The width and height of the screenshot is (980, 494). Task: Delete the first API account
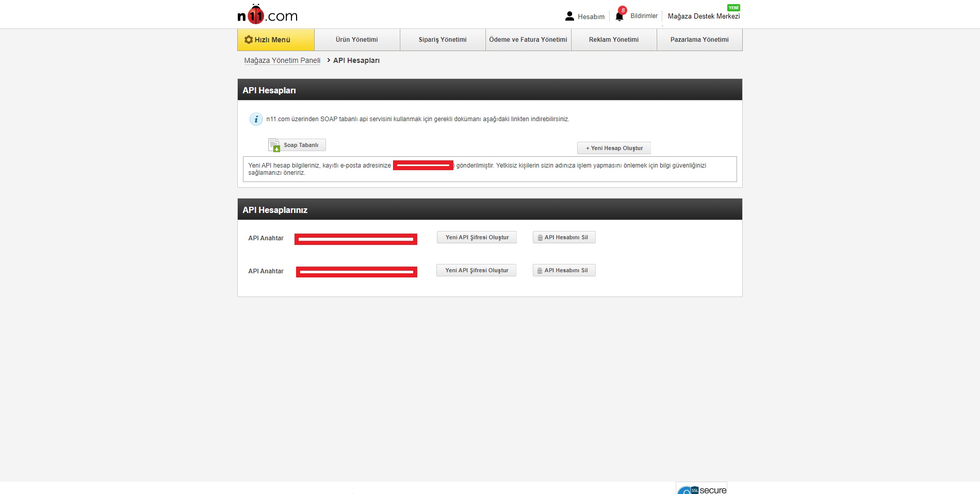pyautogui.click(x=564, y=237)
